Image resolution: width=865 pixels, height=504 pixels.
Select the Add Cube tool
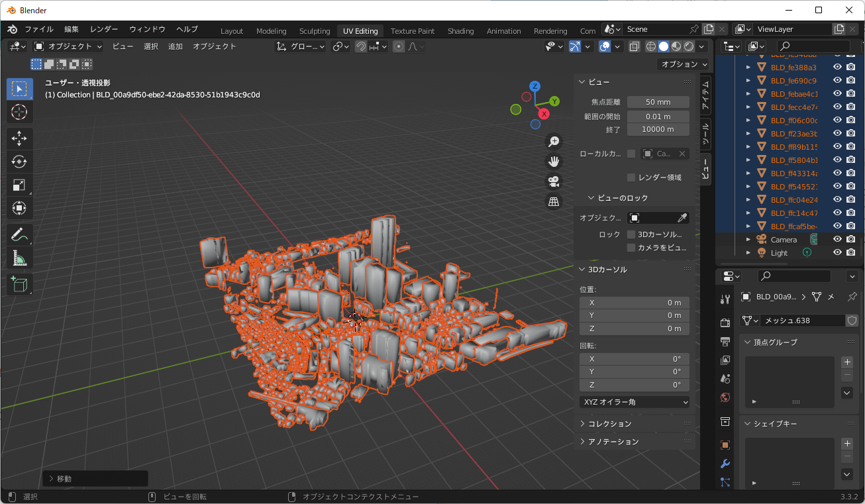coord(19,284)
